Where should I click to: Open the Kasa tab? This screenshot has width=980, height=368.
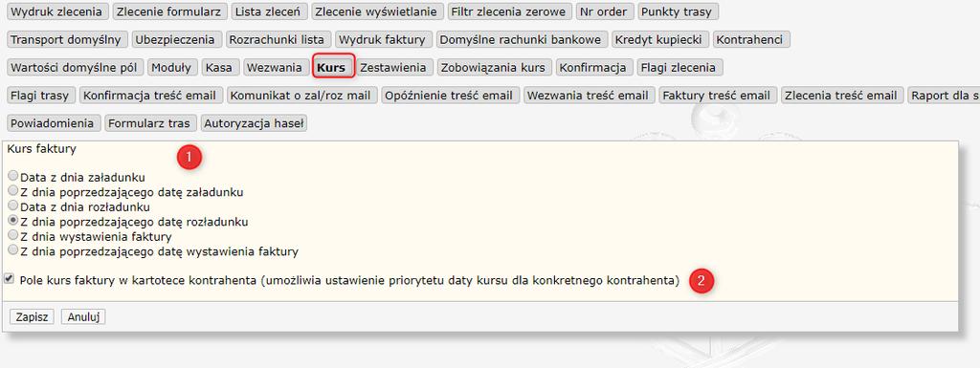(x=220, y=67)
